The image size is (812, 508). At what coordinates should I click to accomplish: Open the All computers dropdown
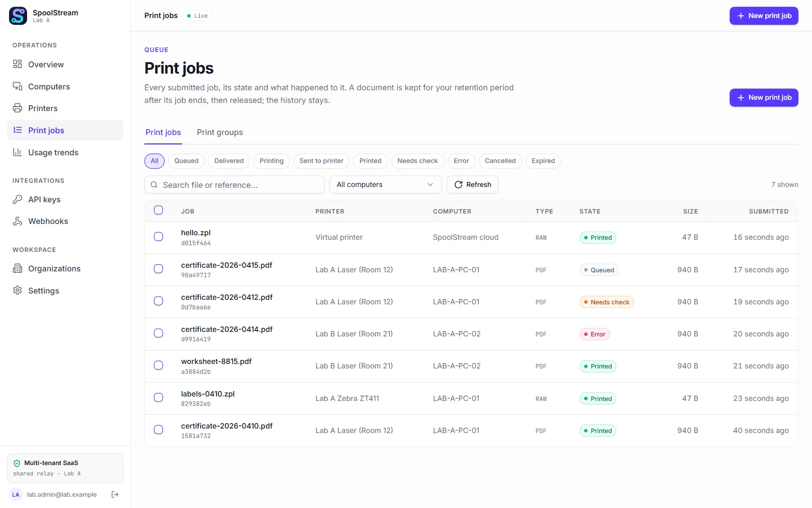(385, 185)
